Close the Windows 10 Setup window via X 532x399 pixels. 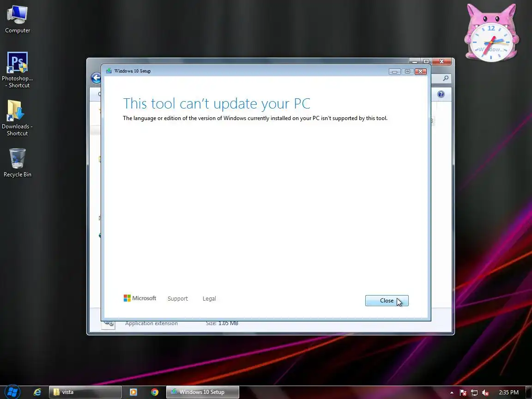[x=420, y=71]
